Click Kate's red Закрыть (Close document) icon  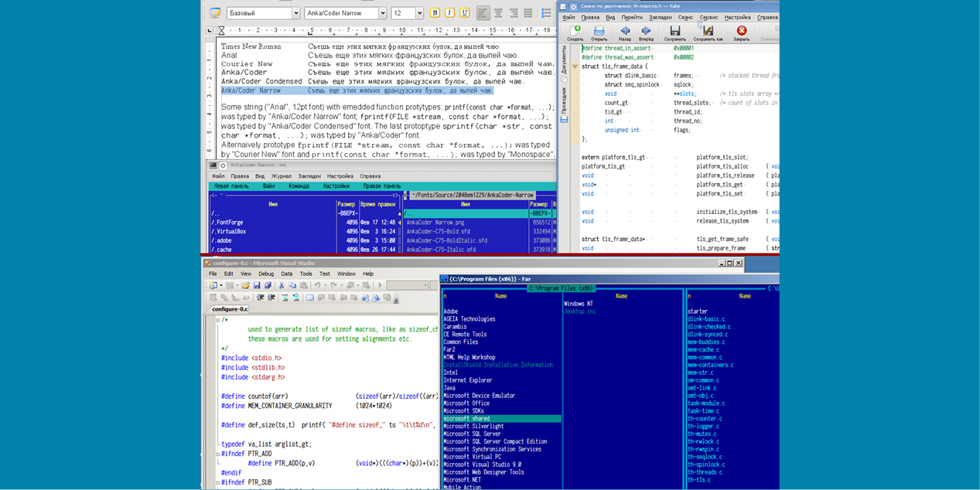pyautogui.click(x=741, y=33)
